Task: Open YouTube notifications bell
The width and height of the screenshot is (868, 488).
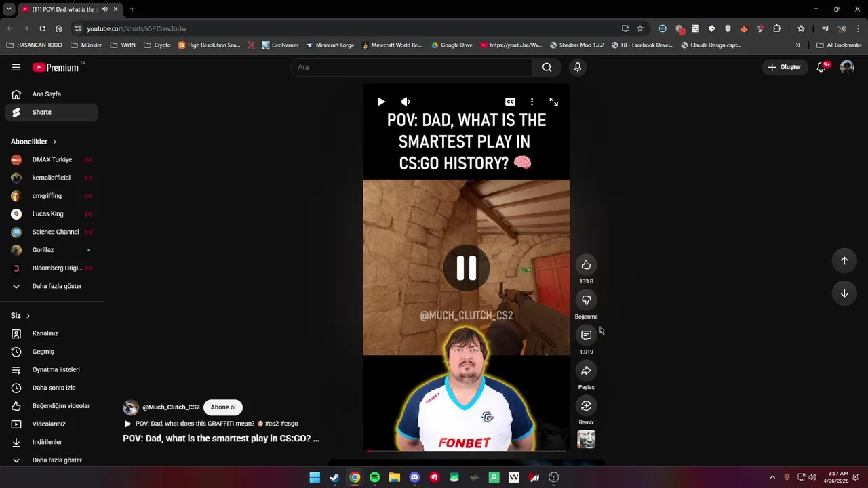Action: tap(821, 67)
